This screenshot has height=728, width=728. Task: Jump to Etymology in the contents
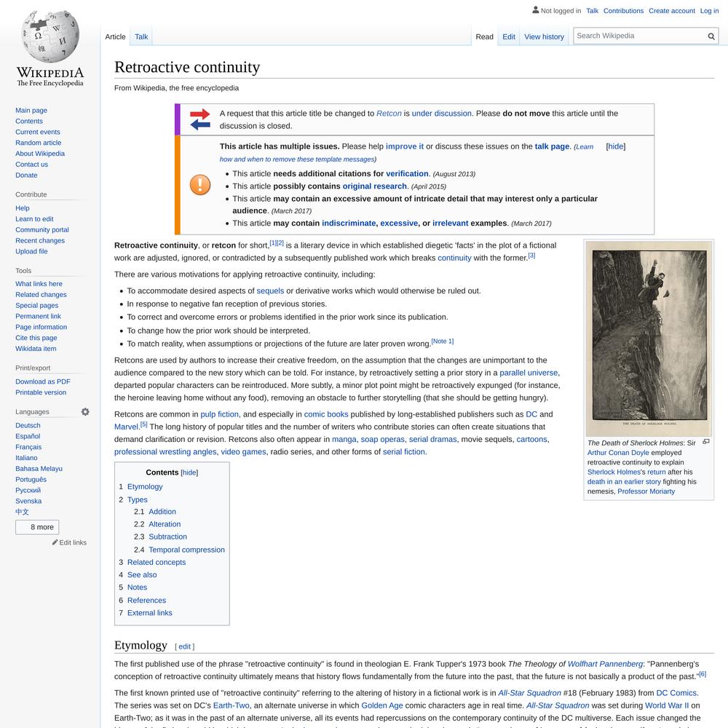145,486
